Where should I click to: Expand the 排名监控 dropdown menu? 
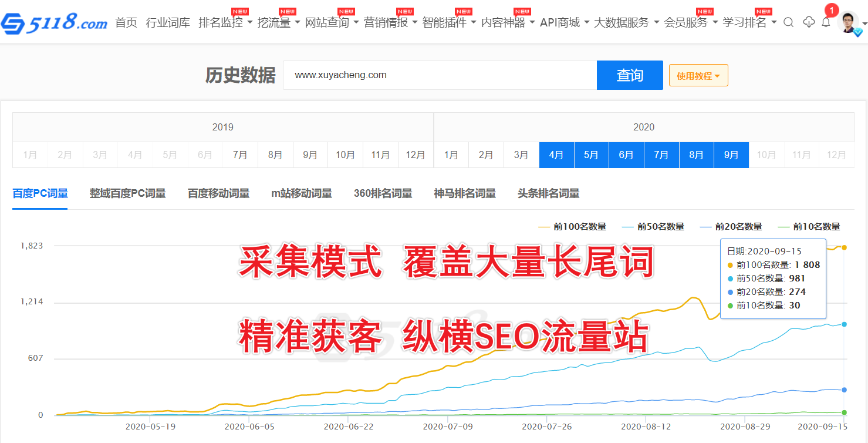point(225,22)
